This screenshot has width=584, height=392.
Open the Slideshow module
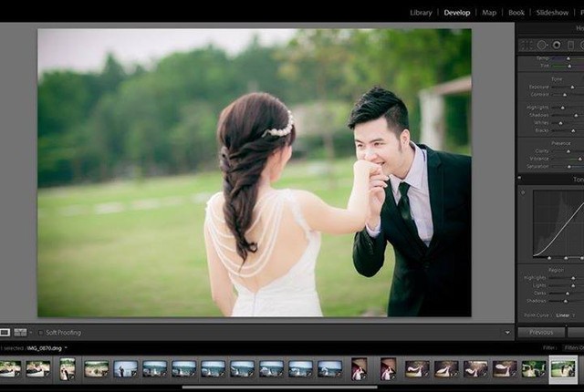551,13
